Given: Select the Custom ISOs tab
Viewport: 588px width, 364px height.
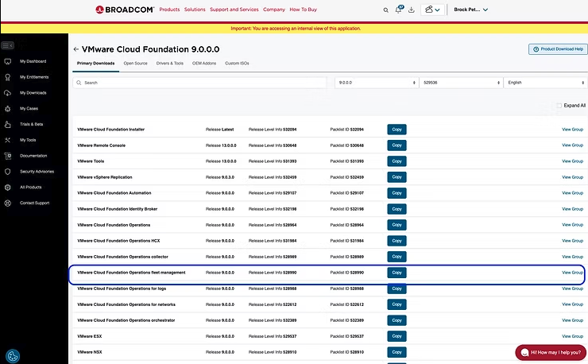Looking at the screenshot, I should (237, 63).
